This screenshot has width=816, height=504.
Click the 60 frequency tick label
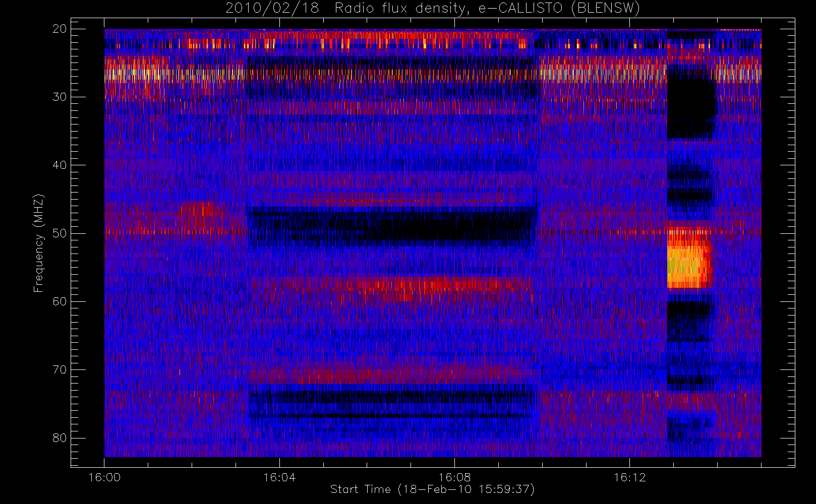(60, 301)
